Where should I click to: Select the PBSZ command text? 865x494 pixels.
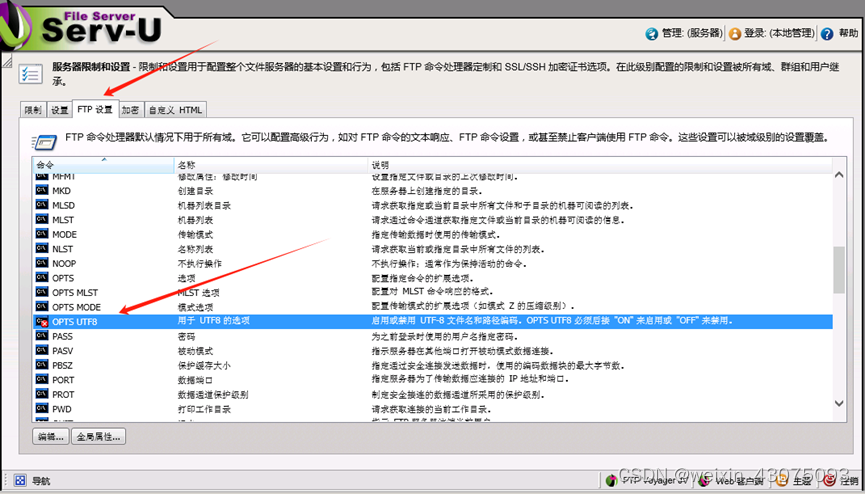62,365
